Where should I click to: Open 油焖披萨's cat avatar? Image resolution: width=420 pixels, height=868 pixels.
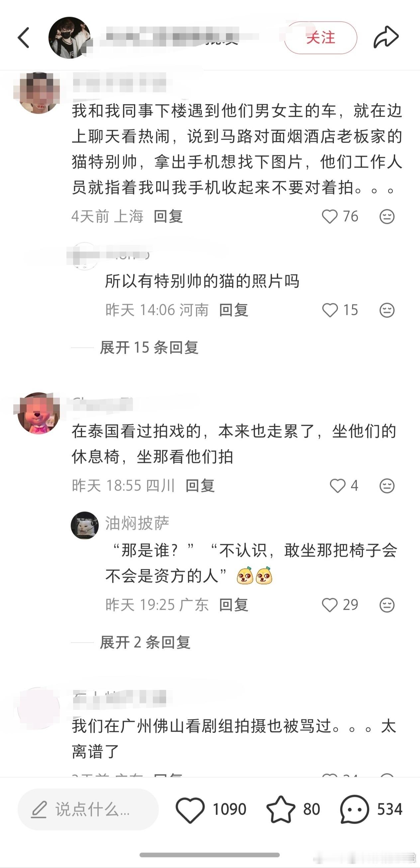85,525
